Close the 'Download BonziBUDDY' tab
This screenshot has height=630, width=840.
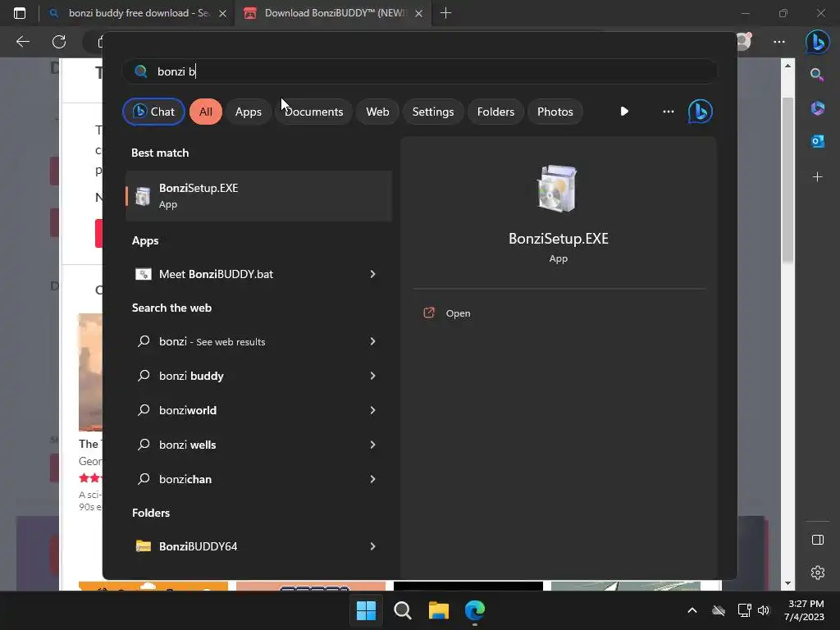419,13
